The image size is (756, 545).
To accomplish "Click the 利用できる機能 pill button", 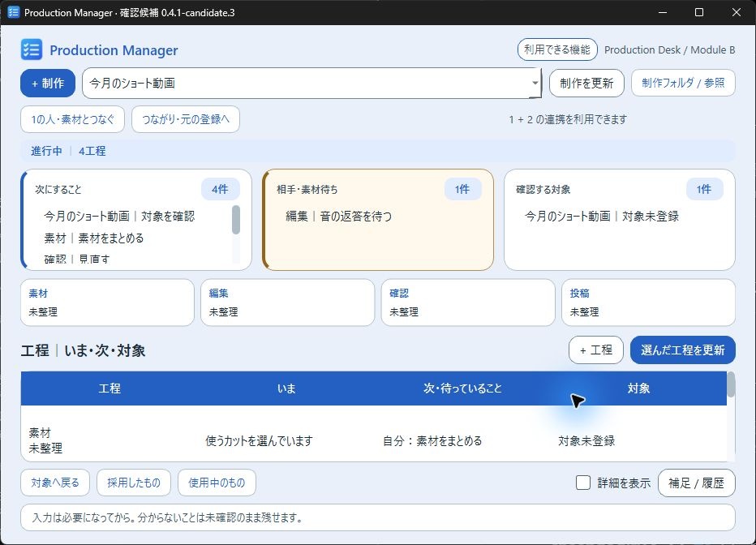I will tap(557, 49).
